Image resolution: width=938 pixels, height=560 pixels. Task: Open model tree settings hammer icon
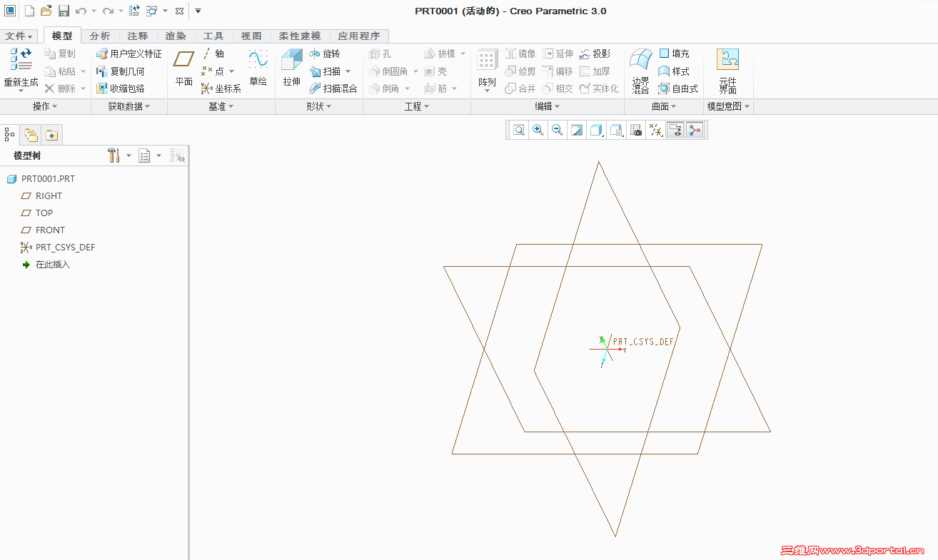point(114,156)
